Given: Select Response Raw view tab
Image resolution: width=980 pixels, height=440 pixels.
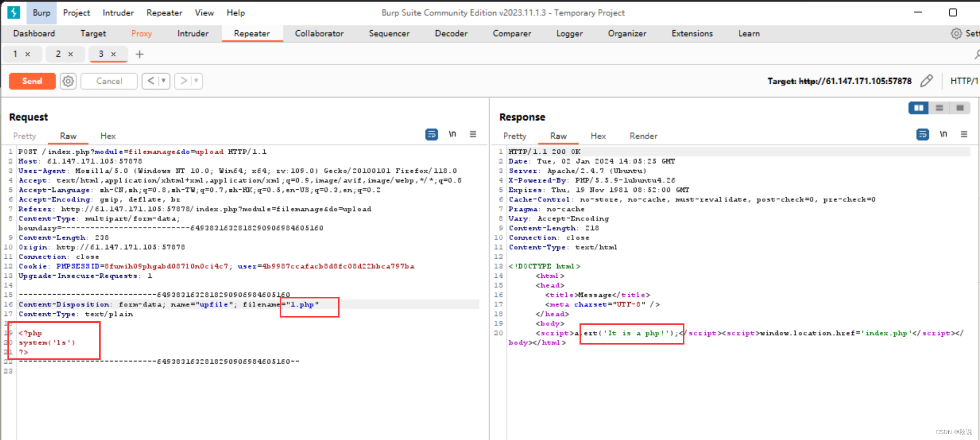Looking at the screenshot, I should [558, 136].
